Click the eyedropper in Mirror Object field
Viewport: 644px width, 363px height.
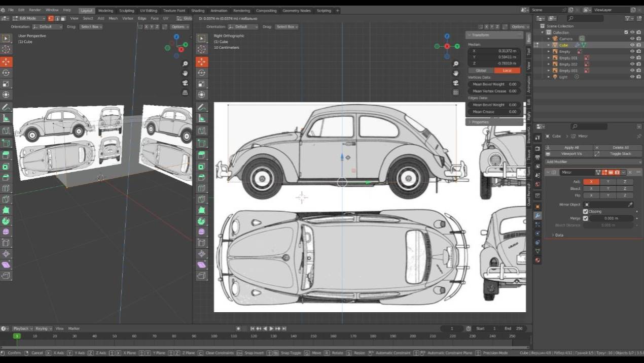coord(630,205)
